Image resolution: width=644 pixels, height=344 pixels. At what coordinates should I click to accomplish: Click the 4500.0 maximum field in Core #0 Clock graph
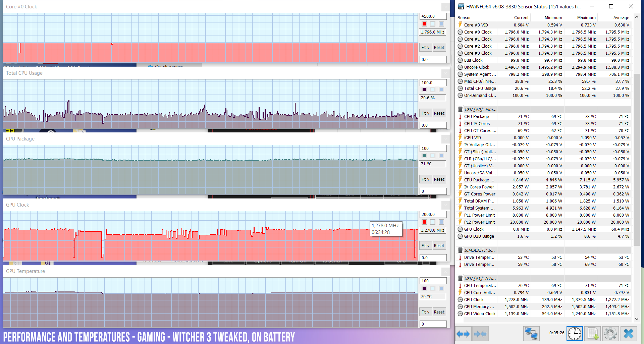point(433,16)
